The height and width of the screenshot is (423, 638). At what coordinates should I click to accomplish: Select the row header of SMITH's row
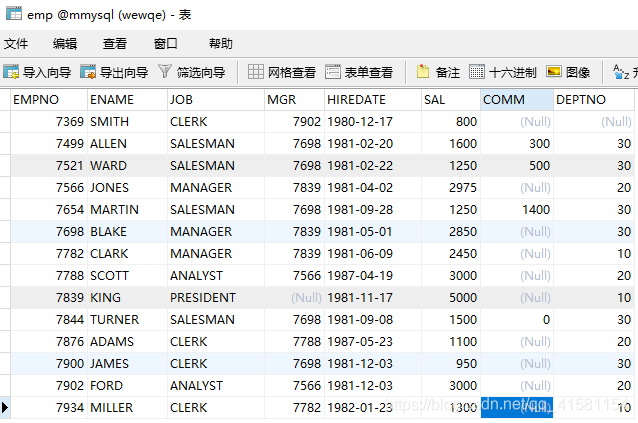click(x=5, y=122)
